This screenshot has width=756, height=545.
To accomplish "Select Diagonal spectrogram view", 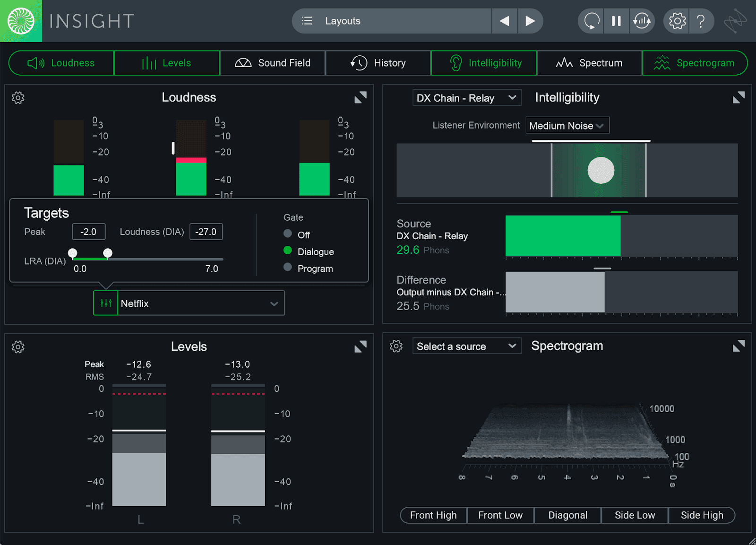I will (x=568, y=515).
